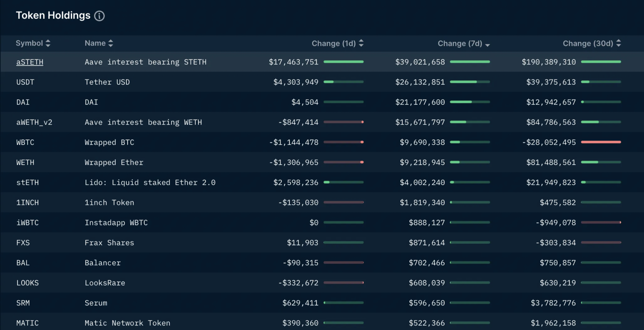Image resolution: width=644 pixels, height=330 pixels.
Task: Select the WETH symbol
Action: [25, 162]
